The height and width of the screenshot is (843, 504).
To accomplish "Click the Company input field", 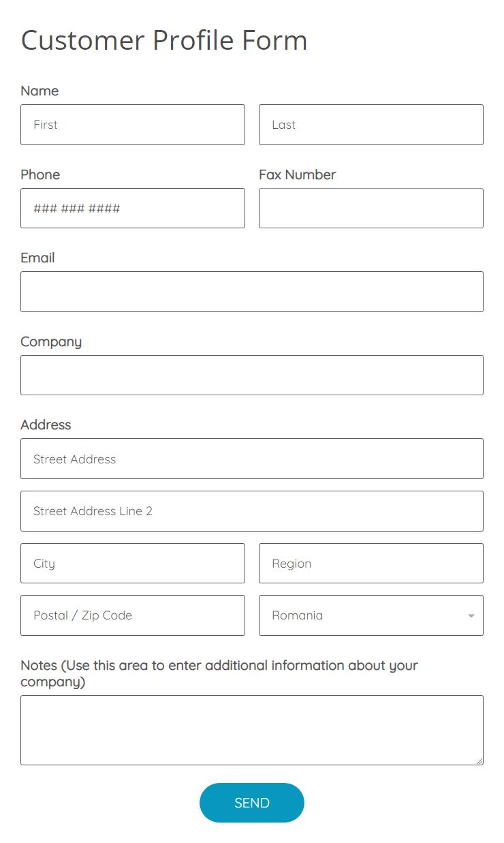I will [252, 375].
